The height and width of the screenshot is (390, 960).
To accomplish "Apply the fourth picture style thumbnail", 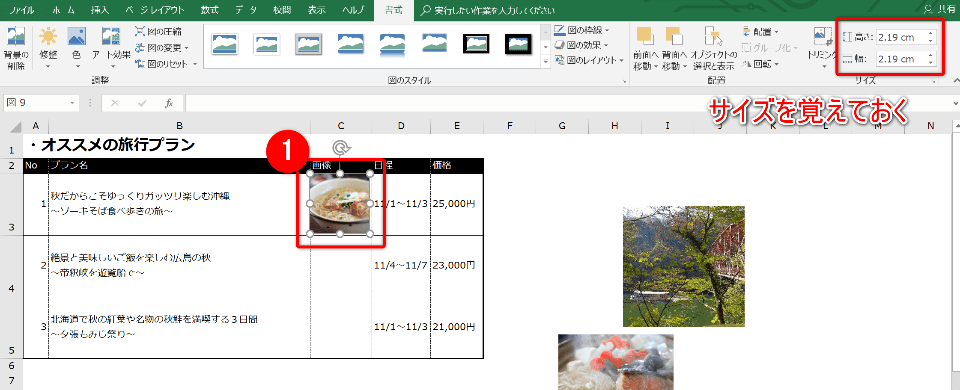I will [x=350, y=44].
